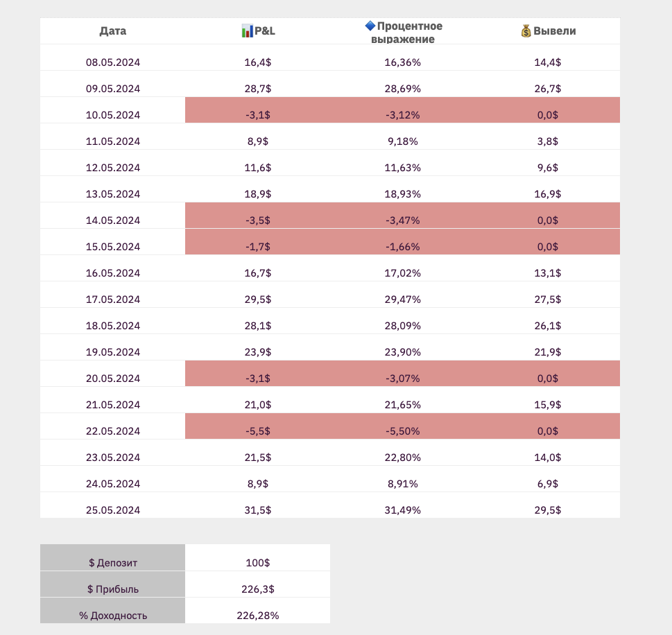Viewport: 672px width, 635px height.
Task: Click the red cell showing -5,50%
Action: coord(403,431)
